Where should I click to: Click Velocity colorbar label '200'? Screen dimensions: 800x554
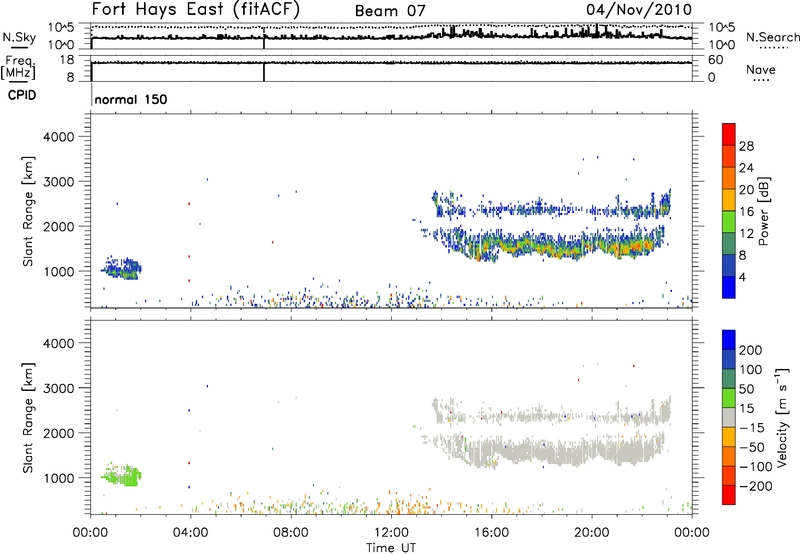pyautogui.click(x=751, y=350)
